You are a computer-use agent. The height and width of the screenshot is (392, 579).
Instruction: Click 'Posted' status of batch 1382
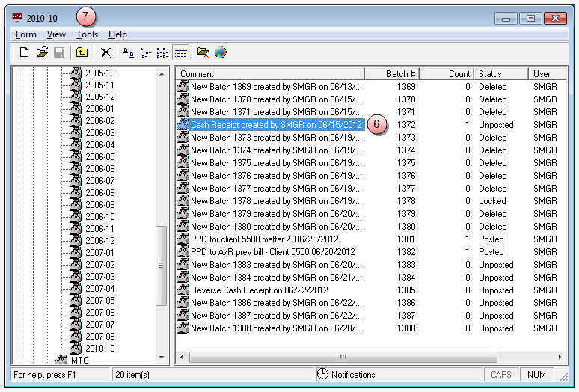point(491,252)
